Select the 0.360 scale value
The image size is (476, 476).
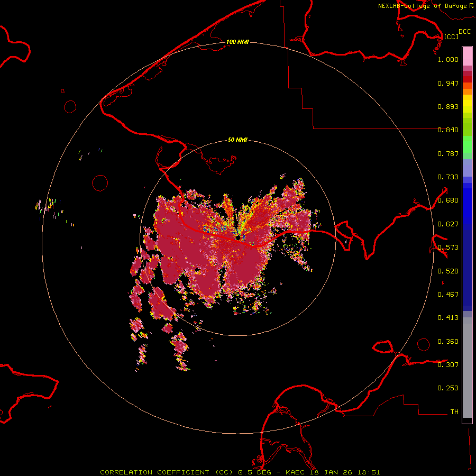[448, 342]
